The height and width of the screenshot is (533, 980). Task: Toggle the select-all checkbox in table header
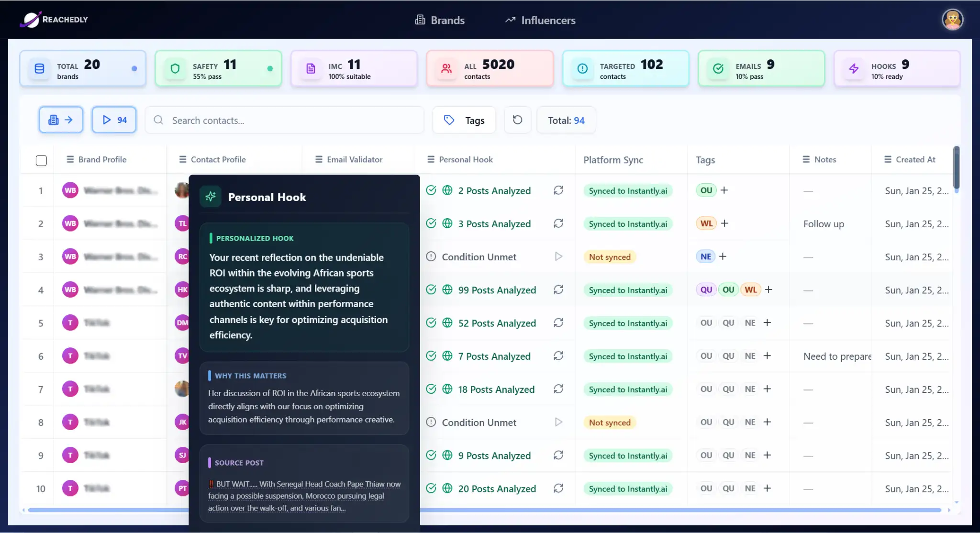[41, 160]
